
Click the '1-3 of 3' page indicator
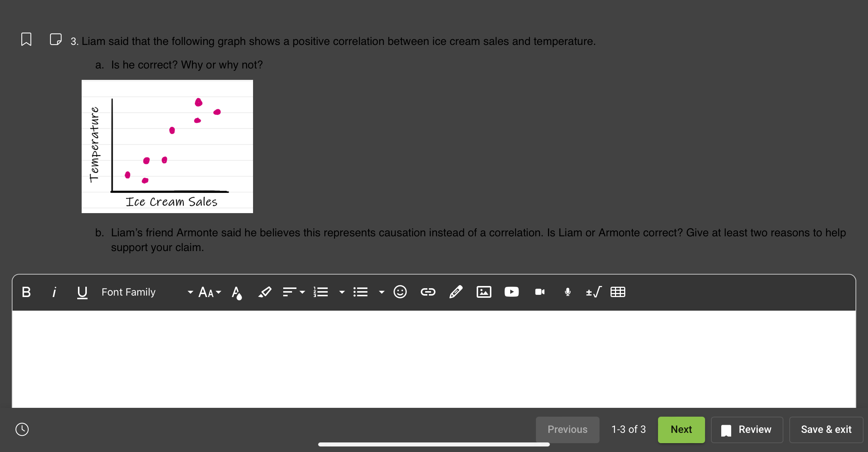point(629,430)
